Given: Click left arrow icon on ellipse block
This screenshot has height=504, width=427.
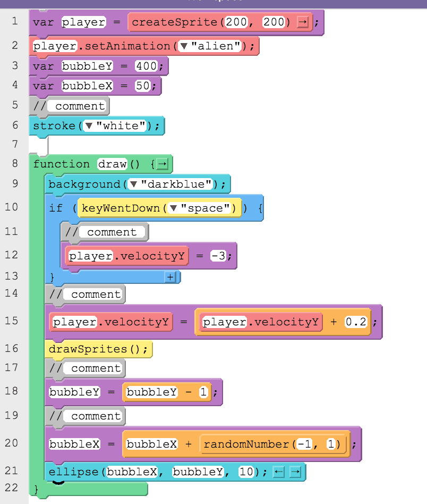Looking at the screenshot, I should pos(278,472).
